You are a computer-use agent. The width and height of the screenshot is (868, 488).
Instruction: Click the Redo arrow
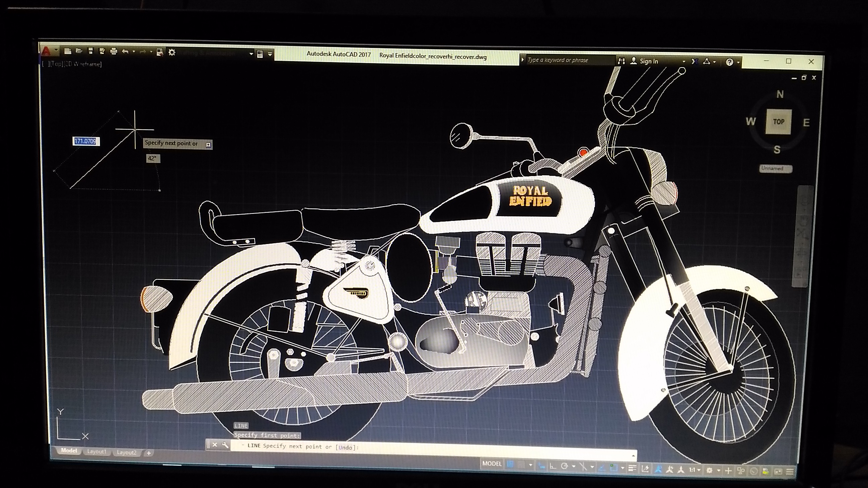[x=143, y=52]
